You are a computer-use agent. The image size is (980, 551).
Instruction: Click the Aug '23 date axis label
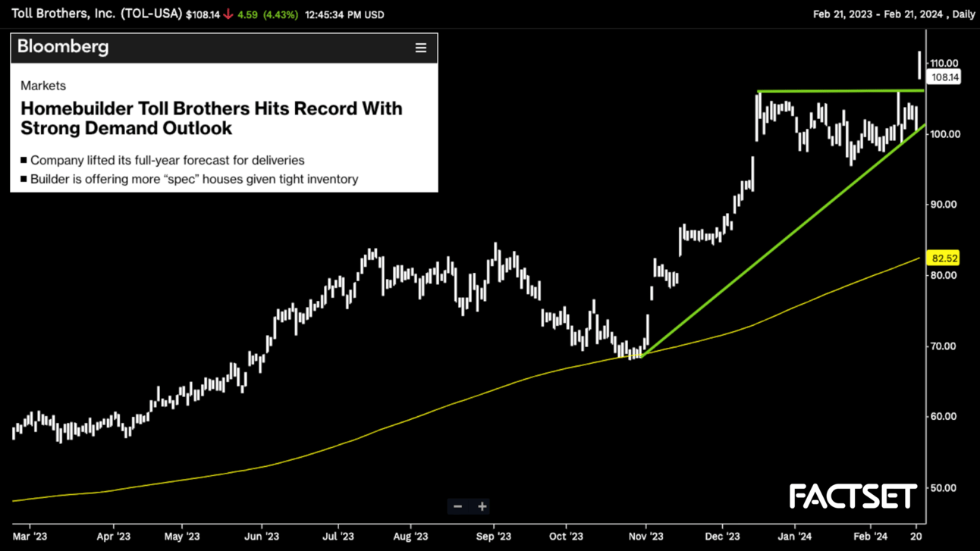coord(410,537)
